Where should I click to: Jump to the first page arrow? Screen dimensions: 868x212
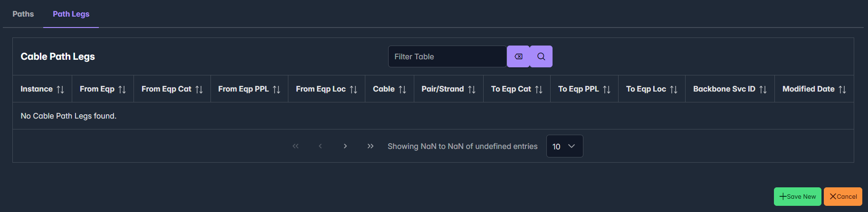click(x=296, y=146)
